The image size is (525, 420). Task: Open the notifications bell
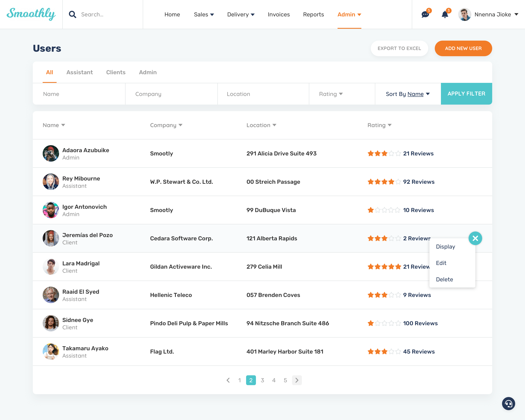[445, 14]
